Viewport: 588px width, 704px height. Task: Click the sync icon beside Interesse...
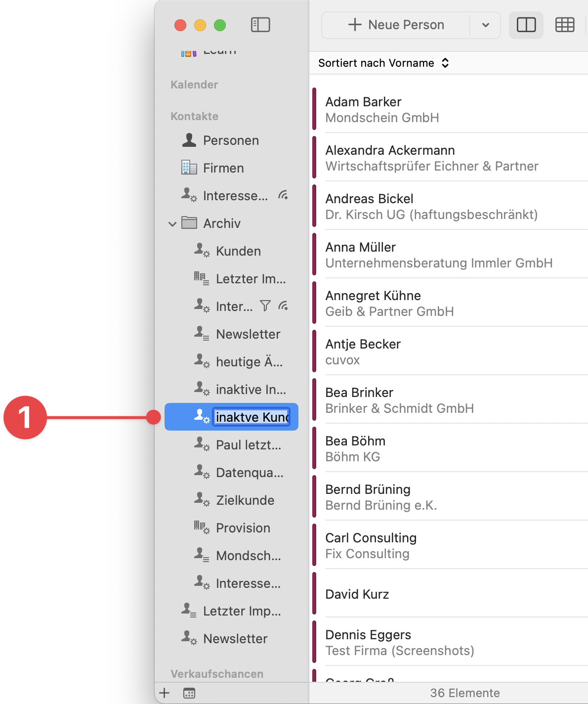coord(283,195)
